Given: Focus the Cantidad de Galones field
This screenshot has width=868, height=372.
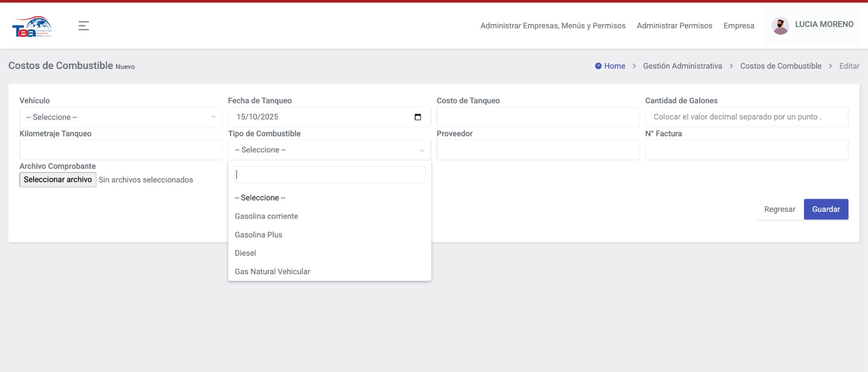Looking at the screenshot, I should [746, 117].
